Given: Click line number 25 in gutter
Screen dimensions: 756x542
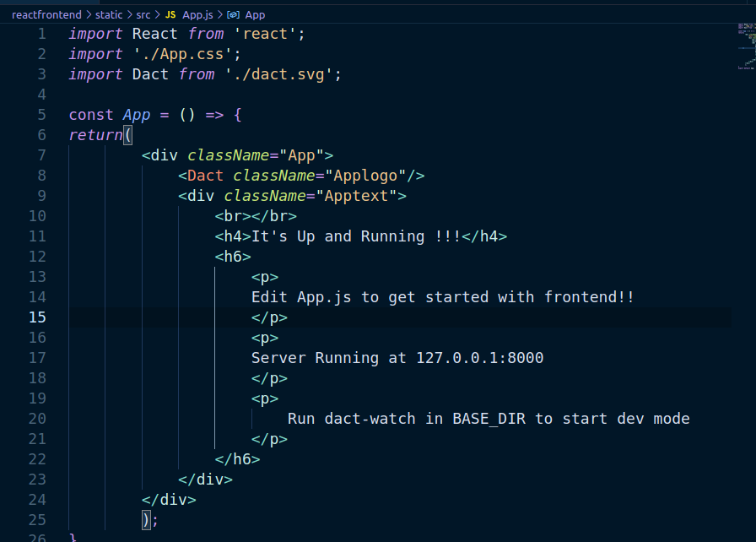Looking at the screenshot, I should 38,520.
